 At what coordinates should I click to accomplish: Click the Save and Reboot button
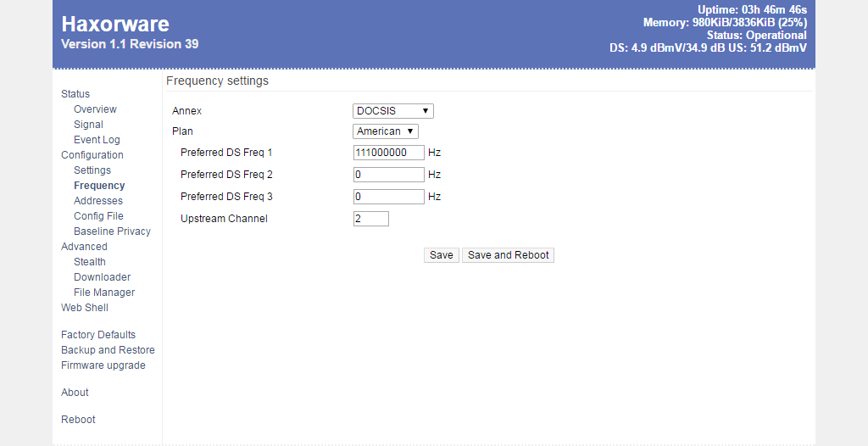click(x=508, y=255)
